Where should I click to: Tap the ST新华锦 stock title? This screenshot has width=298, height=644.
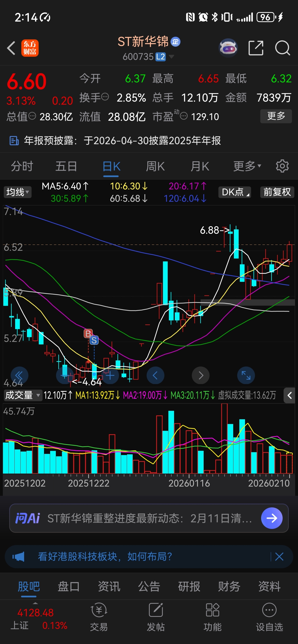143,41
